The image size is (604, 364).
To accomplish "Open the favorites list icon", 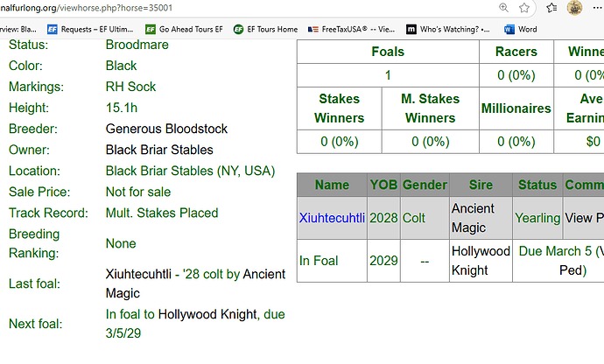I will tap(551, 9).
